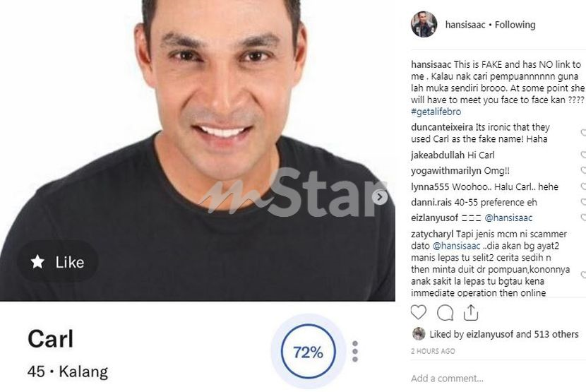Click the share upload icon
Image resolution: width=586 pixels, height=392 pixels.
471,313
